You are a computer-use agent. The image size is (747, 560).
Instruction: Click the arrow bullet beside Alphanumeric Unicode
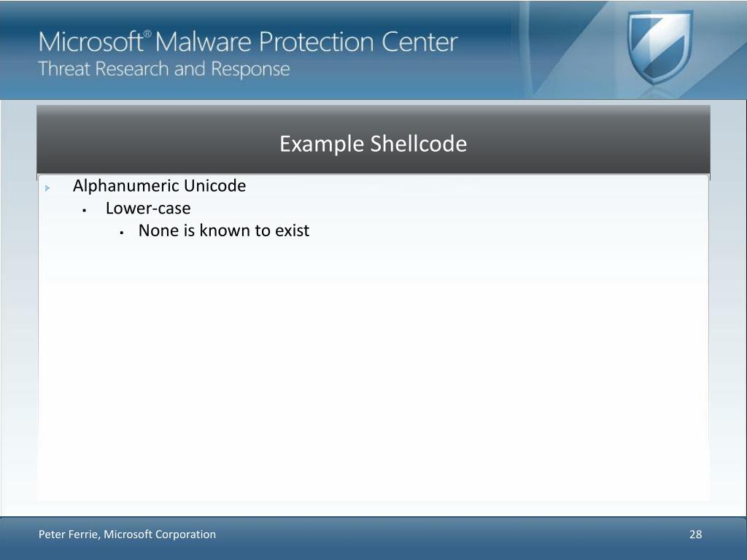(47, 188)
